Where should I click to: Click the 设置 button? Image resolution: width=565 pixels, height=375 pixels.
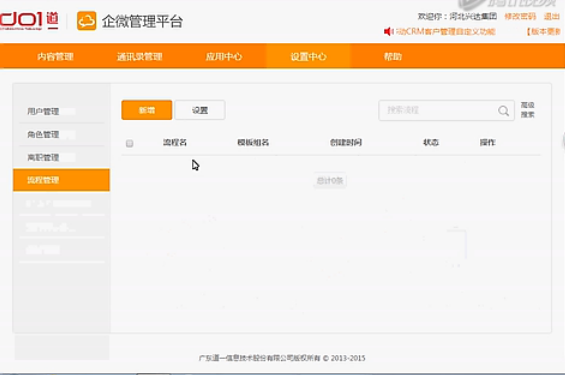tap(200, 110)
